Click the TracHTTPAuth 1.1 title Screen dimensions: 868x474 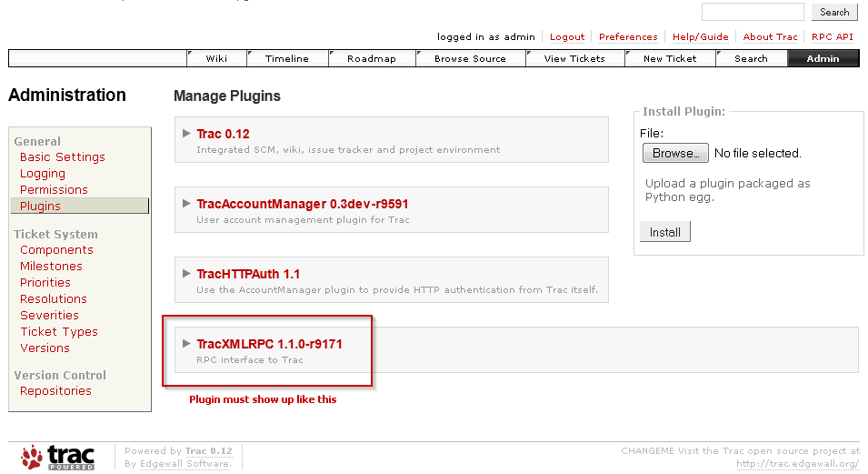248,274
